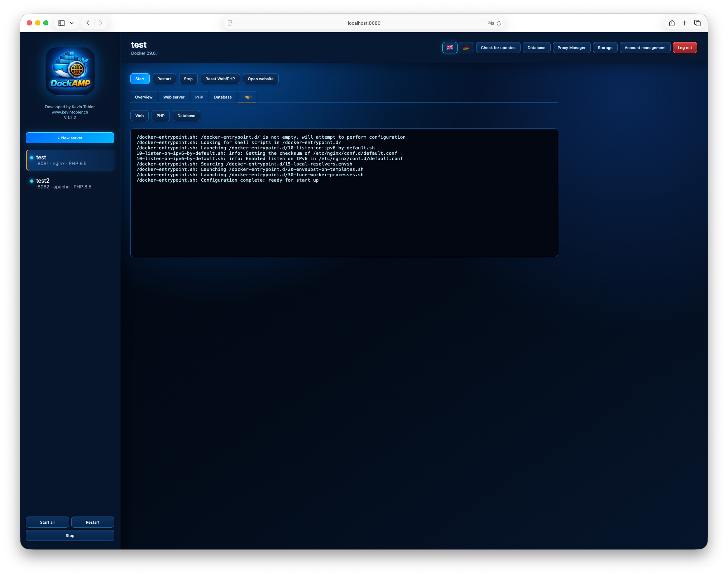
Task: Reload the page with refresh icon
Action: click(x=499, y=23)
